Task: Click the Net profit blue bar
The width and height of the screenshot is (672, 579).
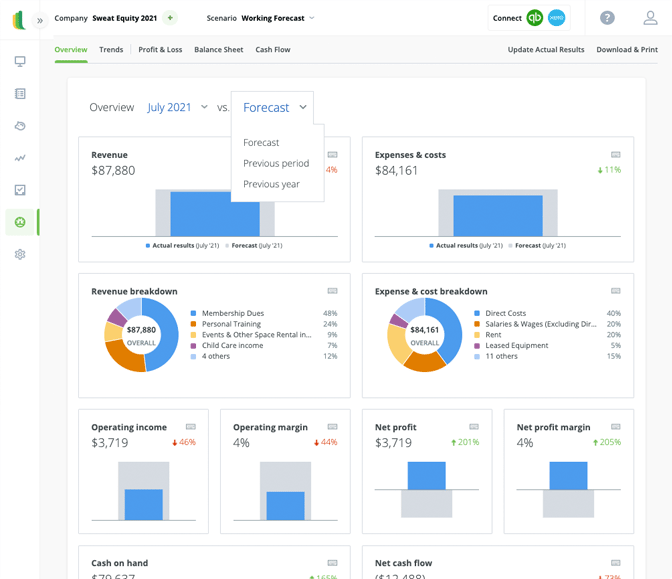Action: click(426, 475)
